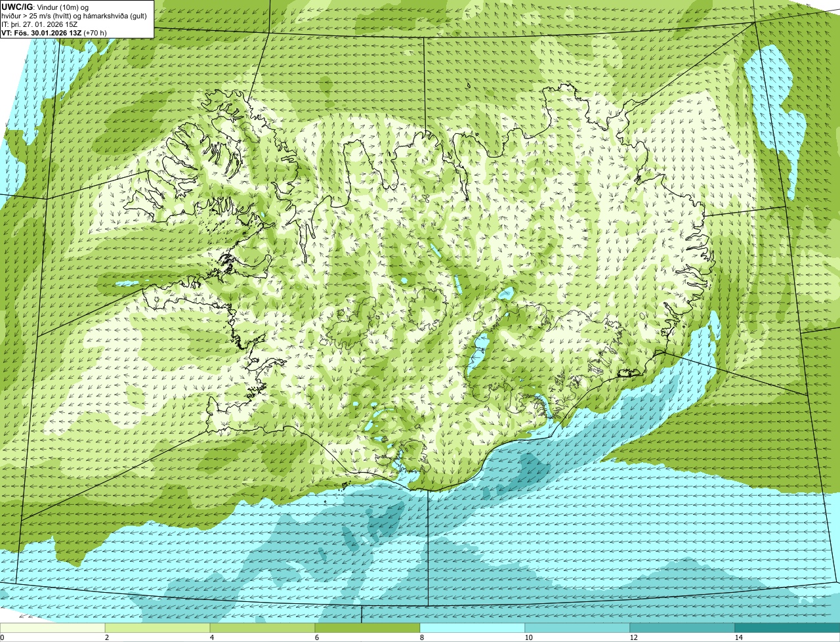Click the scale label '4'

point(211,637)
